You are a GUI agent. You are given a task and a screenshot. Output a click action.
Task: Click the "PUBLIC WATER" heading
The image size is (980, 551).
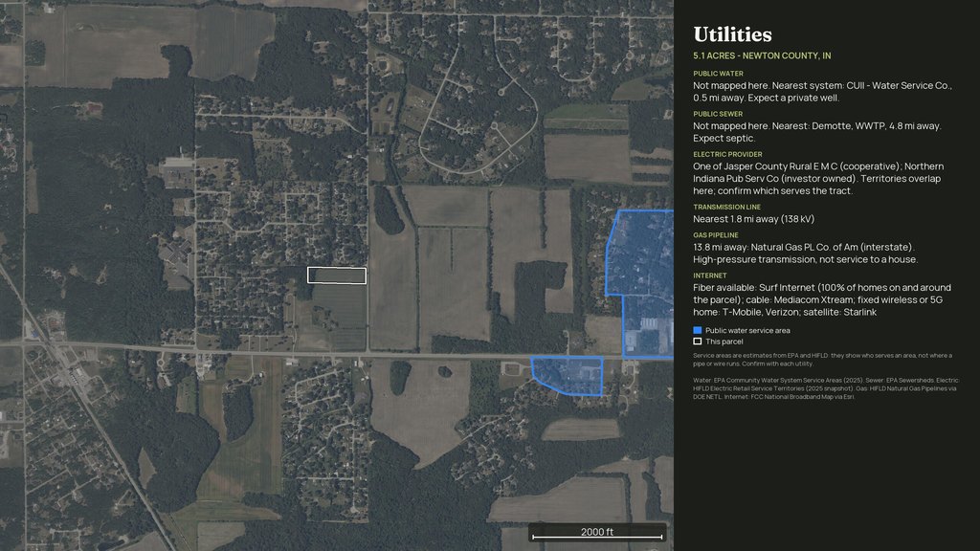click(718, 74)
